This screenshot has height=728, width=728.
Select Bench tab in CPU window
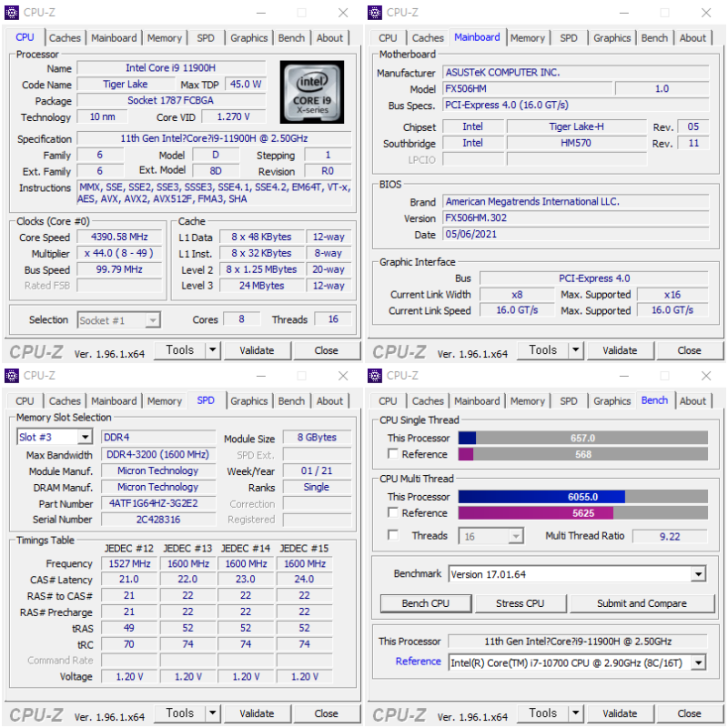[291, 38]
